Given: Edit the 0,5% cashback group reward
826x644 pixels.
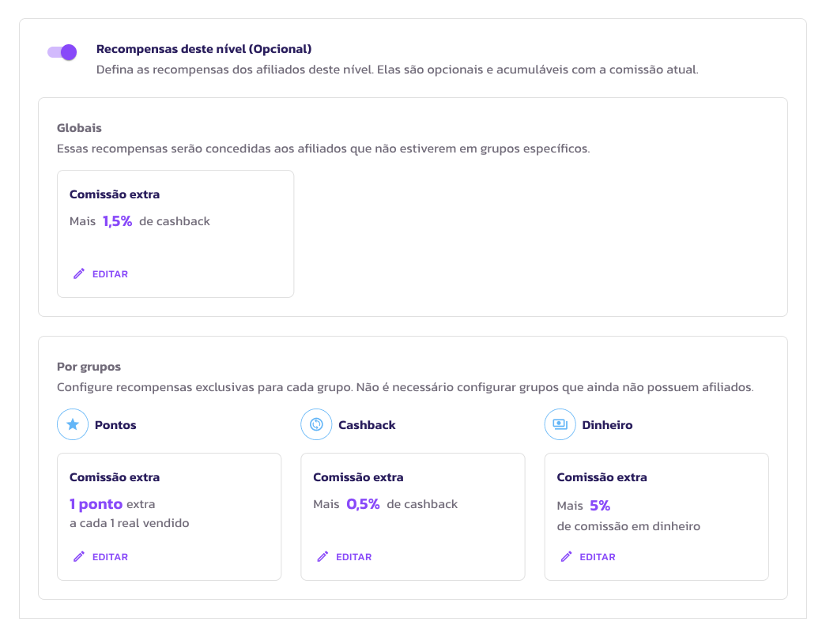Looking at the screenshot, I should (345, 556).
